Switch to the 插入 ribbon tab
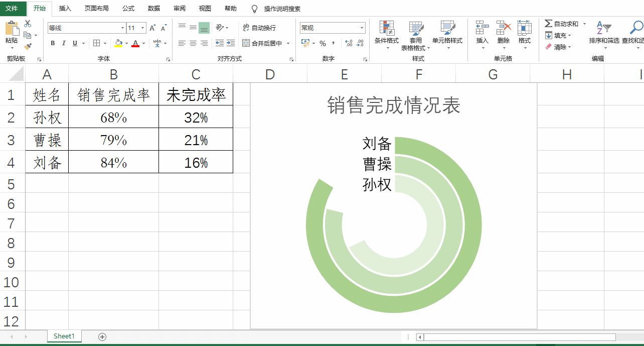The width and height of the screenshot is (644, 346). tap(65, 8)
